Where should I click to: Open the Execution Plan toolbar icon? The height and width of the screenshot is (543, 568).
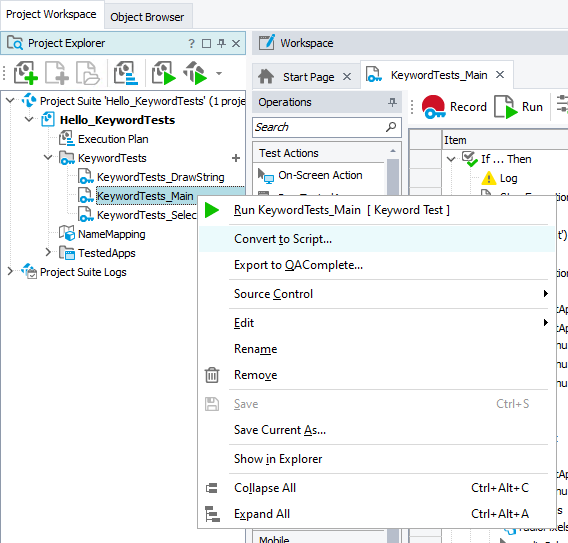[x=125, y=73]
